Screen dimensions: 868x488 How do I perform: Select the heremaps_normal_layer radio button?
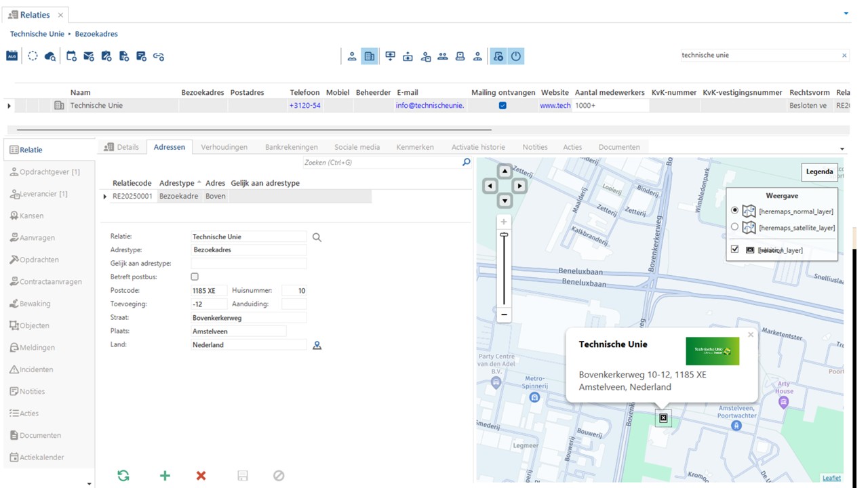[734, 211]
